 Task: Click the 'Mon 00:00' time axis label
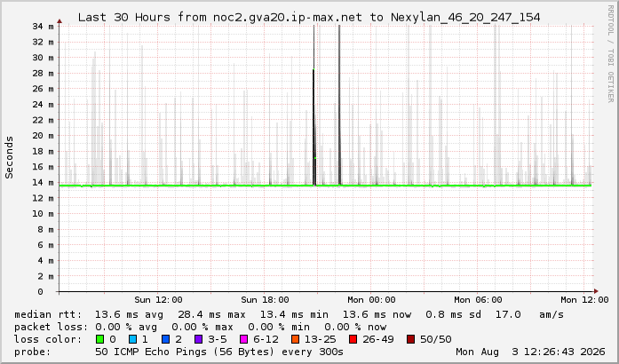point(371,300)
